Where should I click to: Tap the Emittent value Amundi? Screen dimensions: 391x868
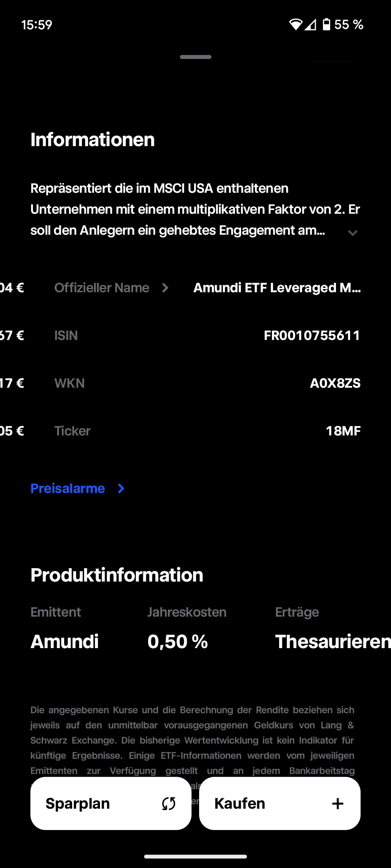(65, 642)
